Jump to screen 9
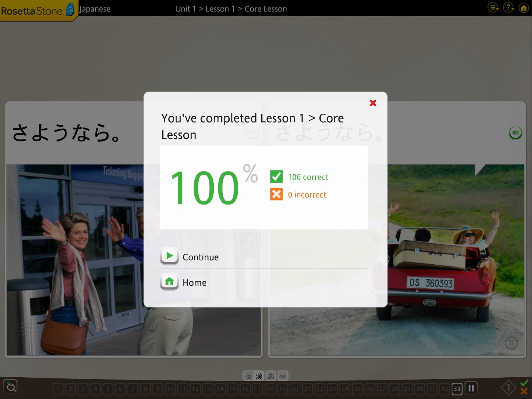Viewport: 532px width, 399px height. [158, 389]
